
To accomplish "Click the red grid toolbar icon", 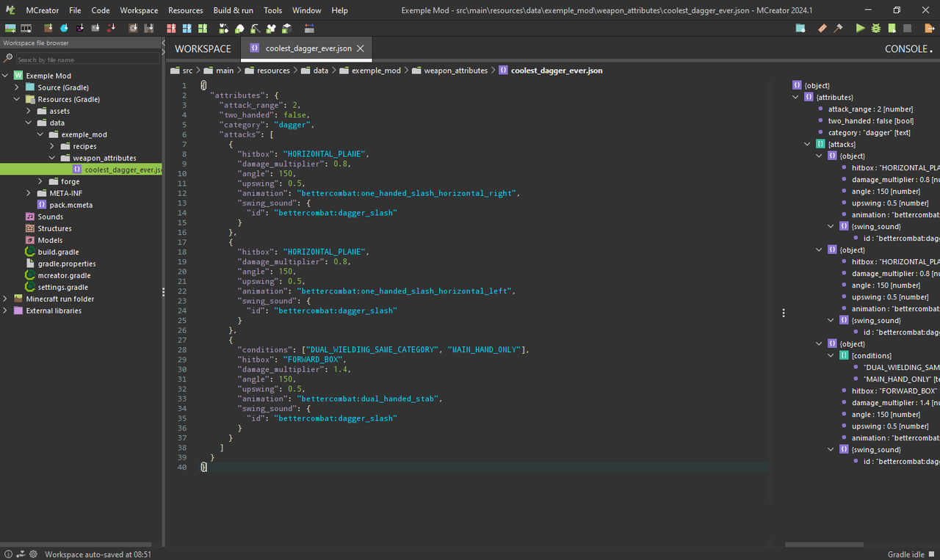I will tap(171, 29).
